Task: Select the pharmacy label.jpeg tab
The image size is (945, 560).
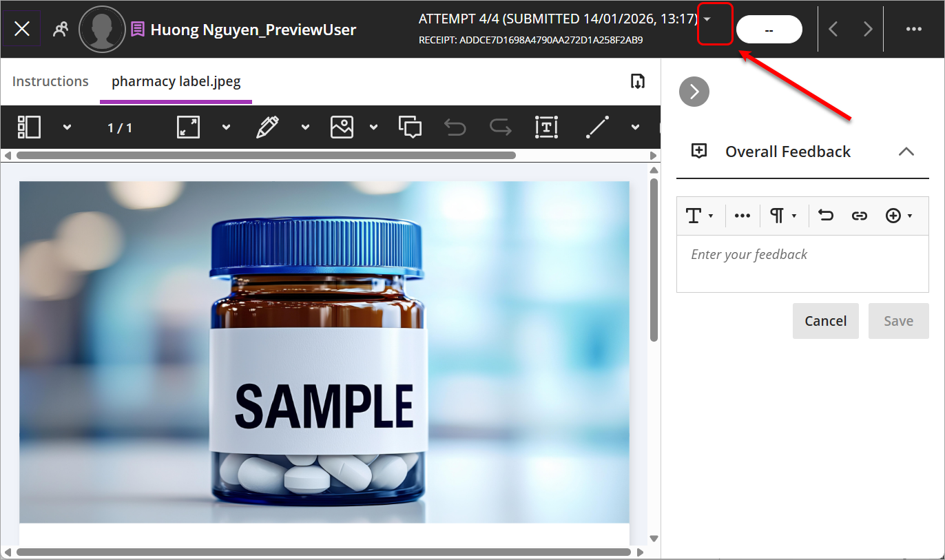Action: pos(176,81)
